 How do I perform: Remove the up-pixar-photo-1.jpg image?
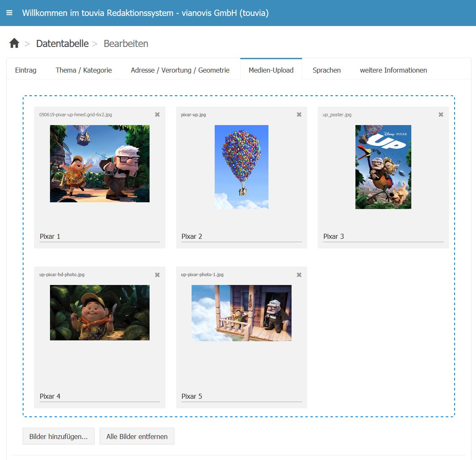pyautogui.click(x=299, y=275)
